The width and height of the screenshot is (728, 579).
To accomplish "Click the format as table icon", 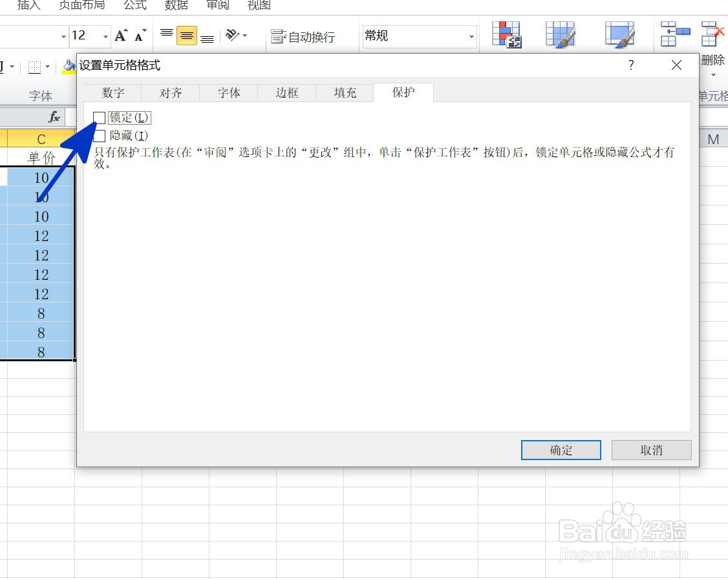I will 561,34.
